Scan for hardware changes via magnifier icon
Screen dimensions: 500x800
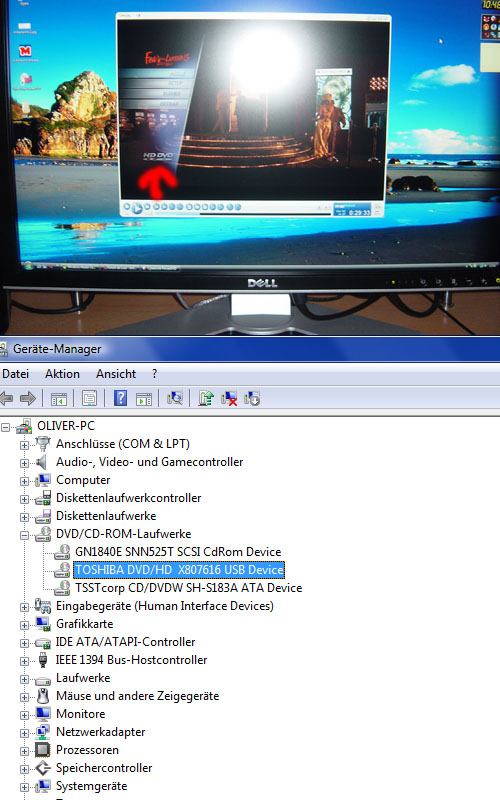point(174,398)
